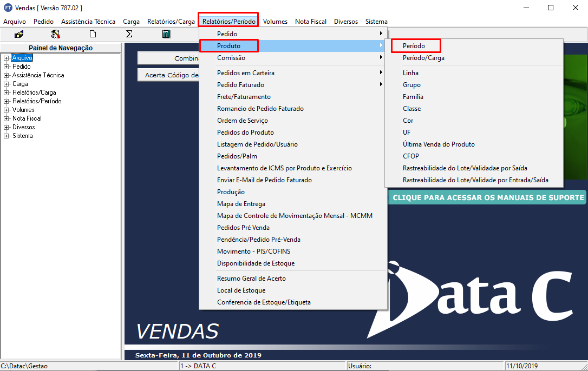Image resolution: width=588 pixels, height=371 pixels.
Task: Choose Romaneio de Pedido Faturado
Action: [292, 109]
